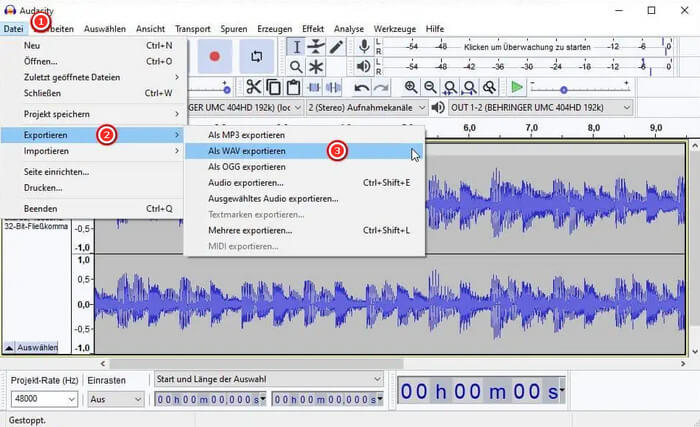Click the Undo arrow icon
This screenshot has height=427, width=700.
361,88
